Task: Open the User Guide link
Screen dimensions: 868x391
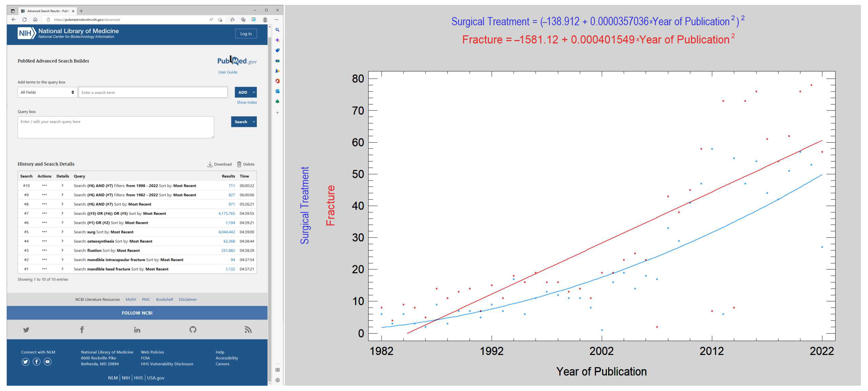Action: point(227,72)
